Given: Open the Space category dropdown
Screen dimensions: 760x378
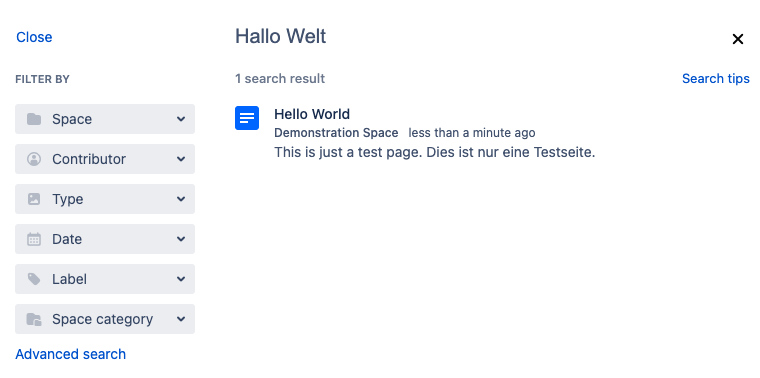Looking at the screenshot, I should pos(105,319).
